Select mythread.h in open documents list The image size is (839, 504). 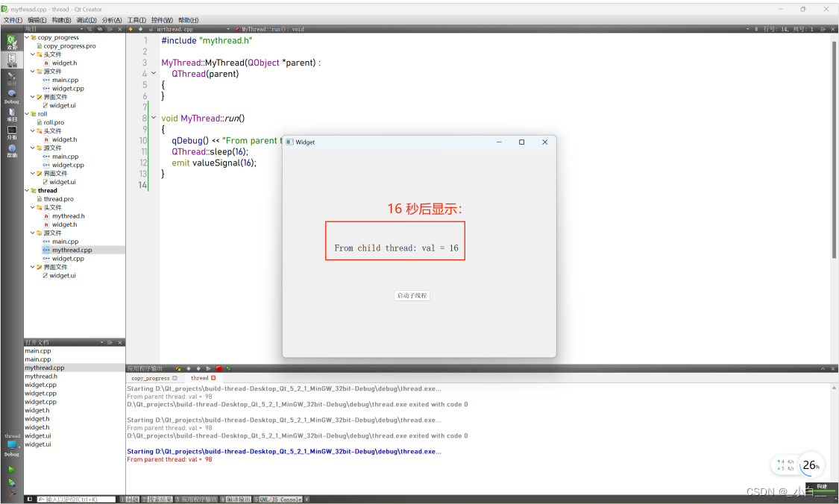[x=41, y=376]
